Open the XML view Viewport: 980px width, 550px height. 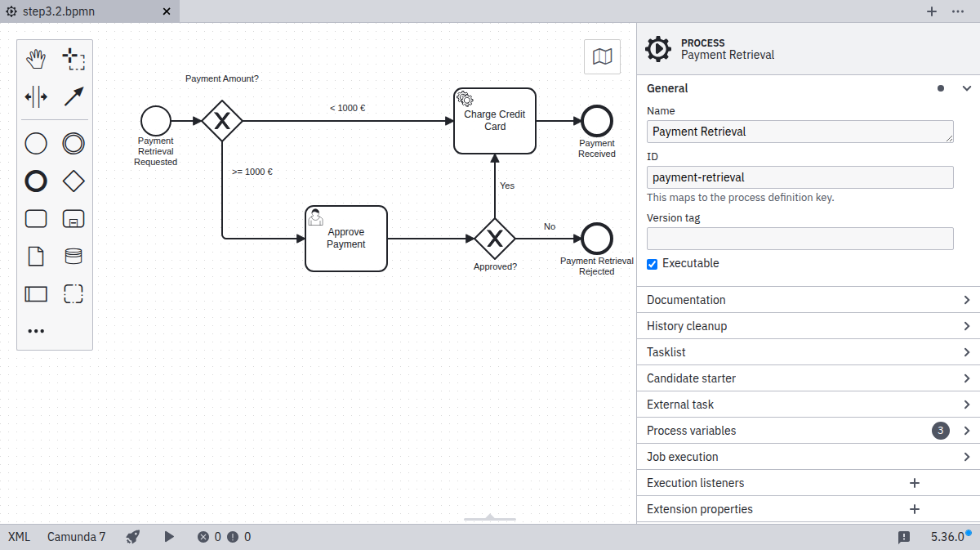tap(20, 537)
